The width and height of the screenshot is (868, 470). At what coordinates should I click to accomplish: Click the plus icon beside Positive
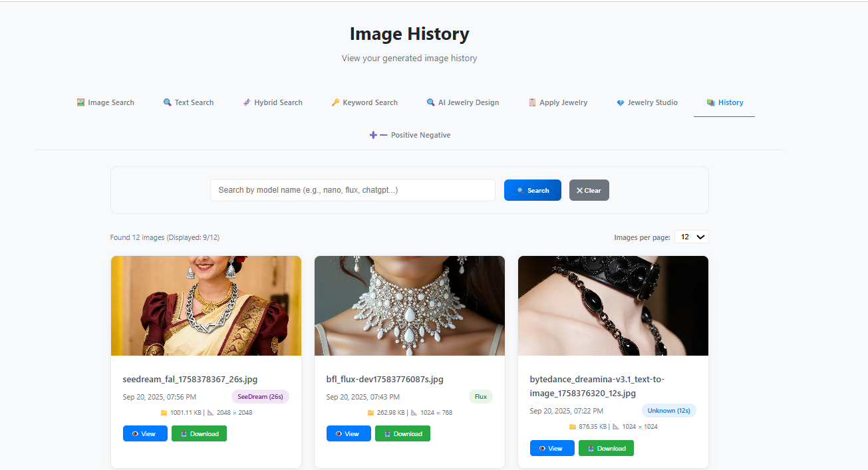point(373,135)
